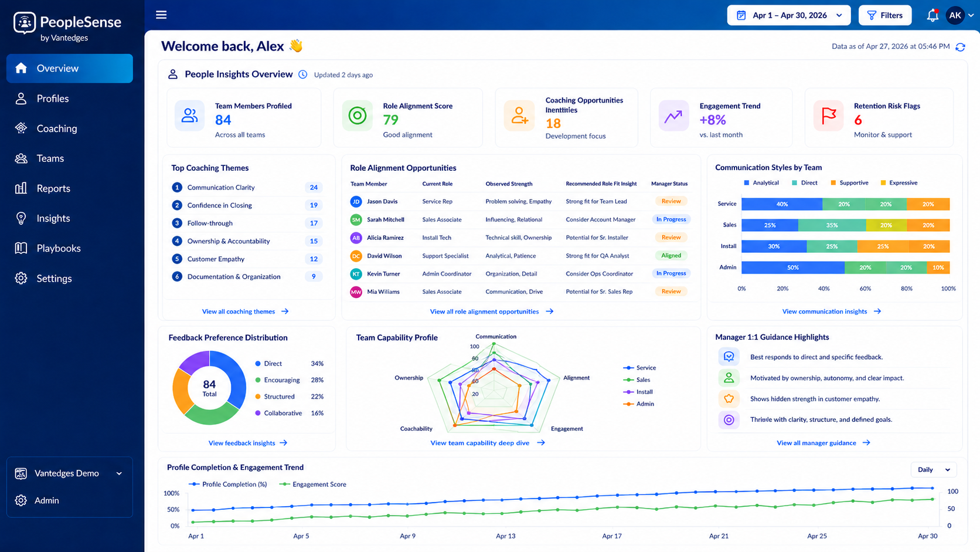Click the calendar icon in date range
This screenshot has width=980, height=552.
(741, 15)
